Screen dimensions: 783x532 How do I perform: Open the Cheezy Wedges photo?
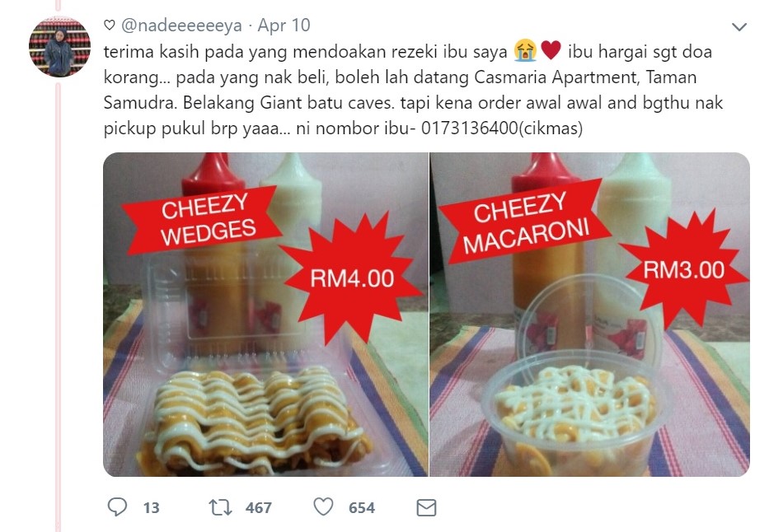tap(265, 315)
